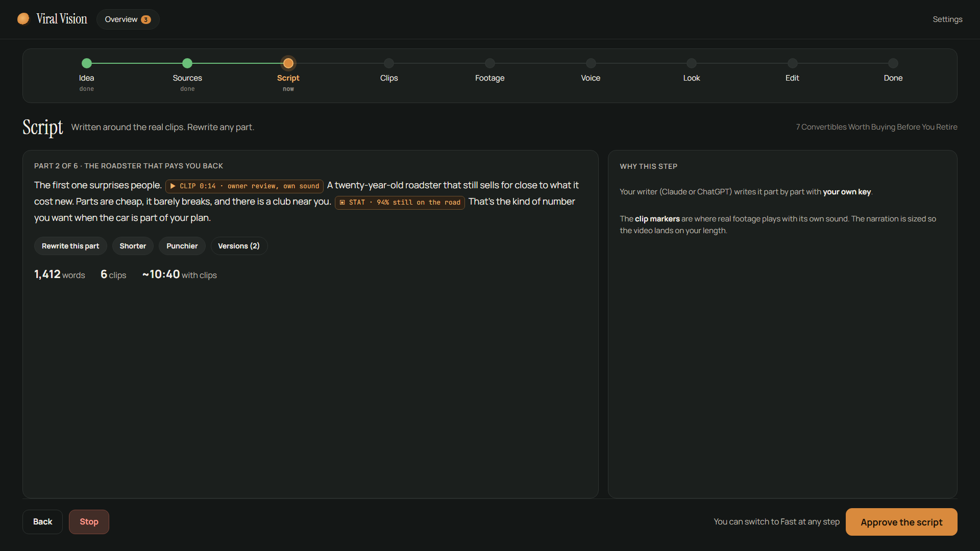Screen dimensions: 980x551
Task: Approve the script
Action: pos(901,522)
